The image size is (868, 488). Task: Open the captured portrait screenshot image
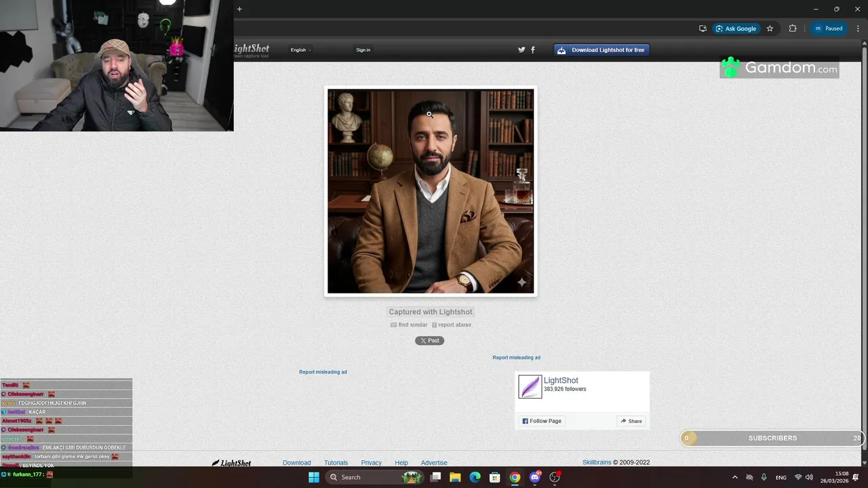pyautogui.click(x=431, y=191)
